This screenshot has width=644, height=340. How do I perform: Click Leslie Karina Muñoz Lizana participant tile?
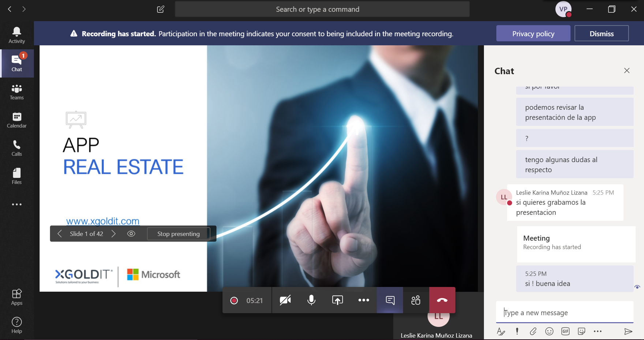[438, 326]
